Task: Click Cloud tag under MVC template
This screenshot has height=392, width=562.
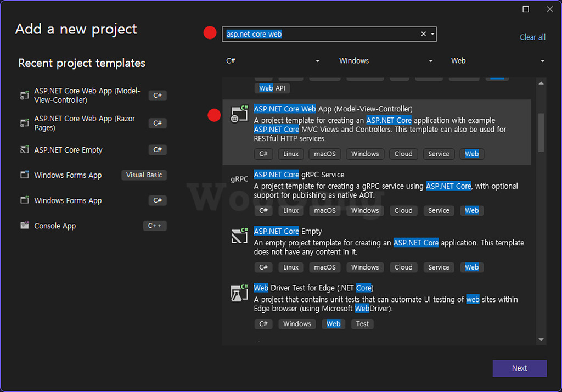Action: 403,154
